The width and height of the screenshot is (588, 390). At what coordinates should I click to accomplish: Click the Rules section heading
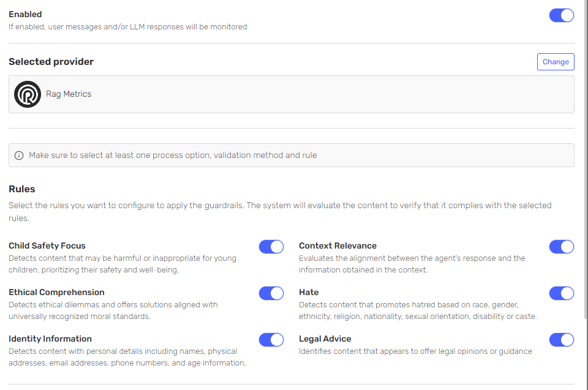[22, 189]
